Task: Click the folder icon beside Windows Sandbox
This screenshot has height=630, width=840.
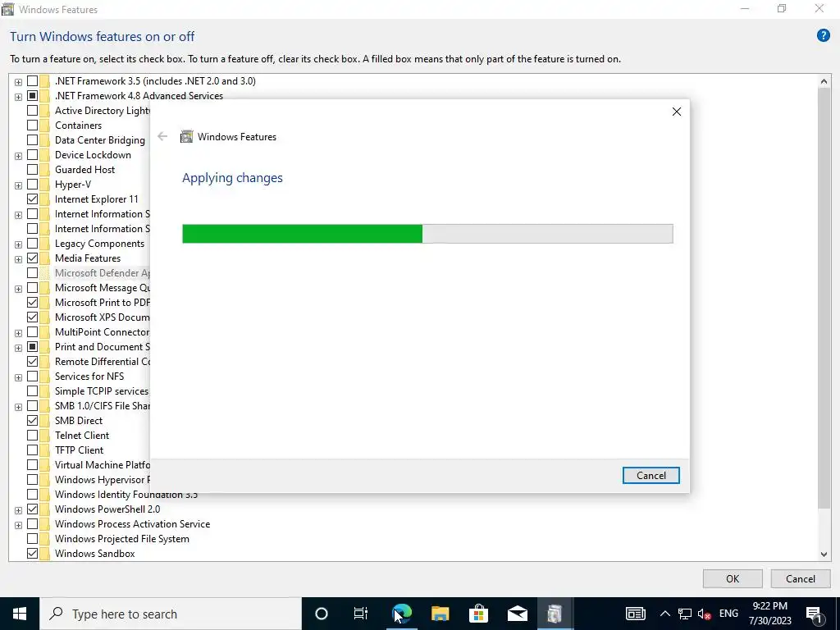Action: [x=44, y=554]
